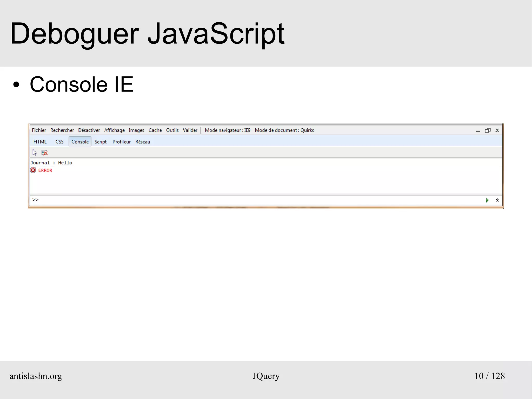This screenshot has width=532, height=399.
Task: Click the red error icon beside ERROR
Action: (33, 170)
